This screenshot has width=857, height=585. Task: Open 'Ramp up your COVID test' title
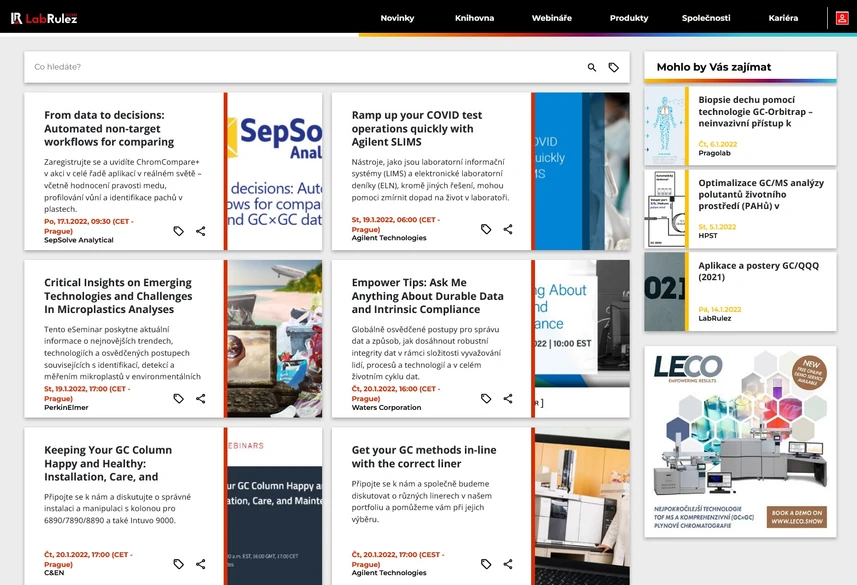416,128
